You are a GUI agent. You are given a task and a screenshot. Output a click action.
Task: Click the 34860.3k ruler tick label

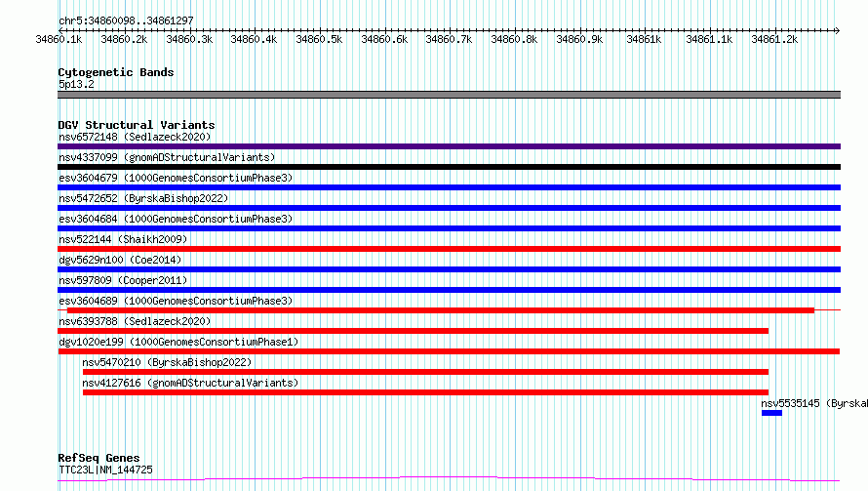pyautogui.click(x=189, y=39)
